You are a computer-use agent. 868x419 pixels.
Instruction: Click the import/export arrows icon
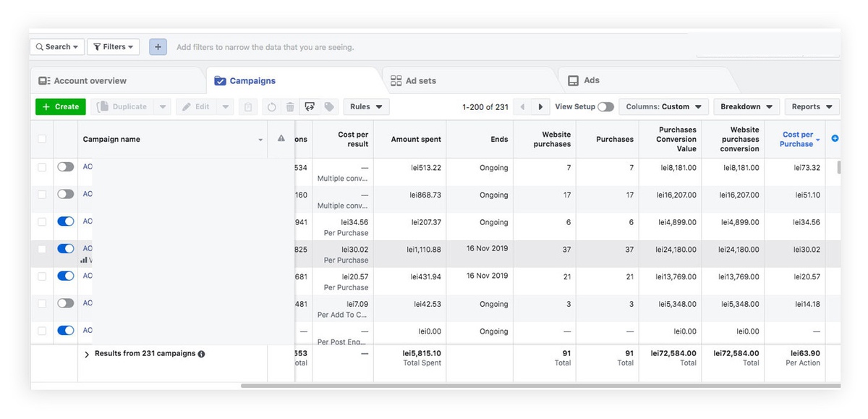pos(310,107)
